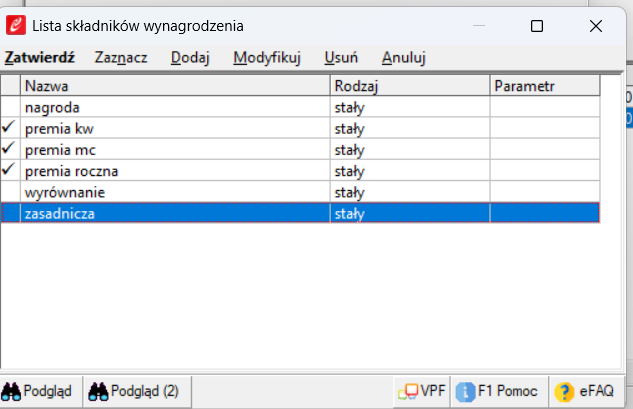Select the nagroda row name
This screenshot has width=633, height=409.
[175, 107]
